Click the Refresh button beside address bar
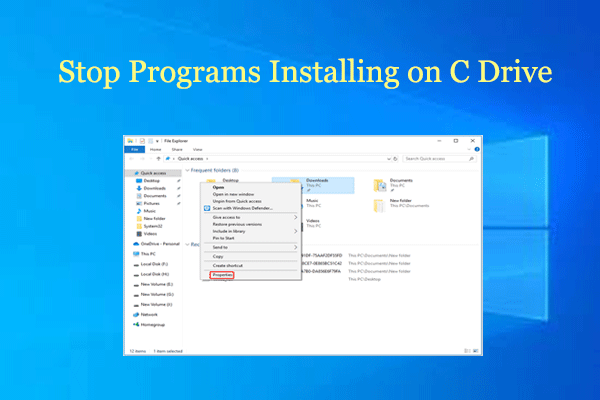Viewport: 600px width, 400px height. (396, 158)
